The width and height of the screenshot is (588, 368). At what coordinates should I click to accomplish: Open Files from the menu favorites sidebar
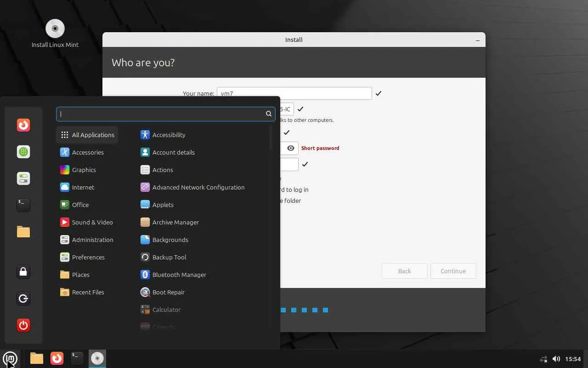[x=23, y=231]
